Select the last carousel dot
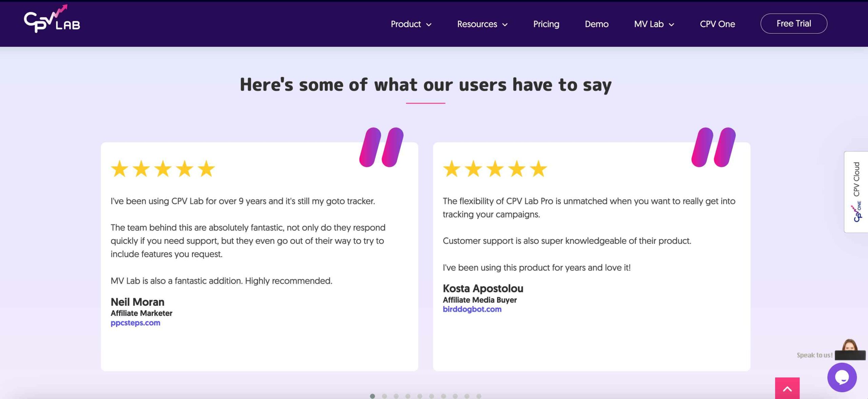This screenshot has height=399, width=868. click(479, 396)
